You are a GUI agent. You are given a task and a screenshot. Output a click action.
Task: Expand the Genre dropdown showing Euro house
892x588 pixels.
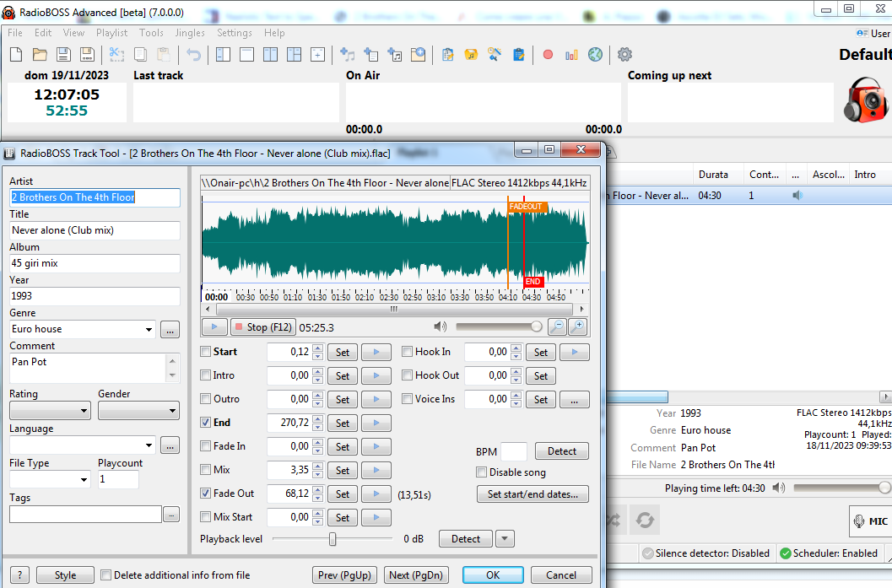click(x=149, y=330)
